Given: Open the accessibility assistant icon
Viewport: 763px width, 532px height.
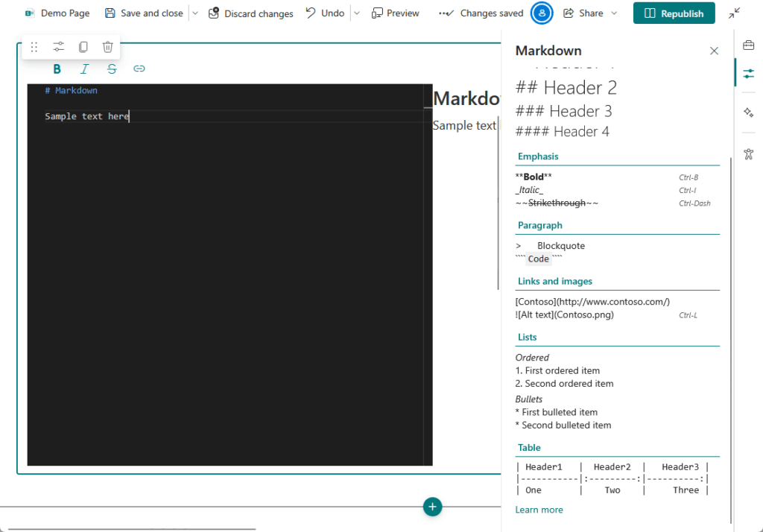Looking at the screenshot, I should (748, 153).
